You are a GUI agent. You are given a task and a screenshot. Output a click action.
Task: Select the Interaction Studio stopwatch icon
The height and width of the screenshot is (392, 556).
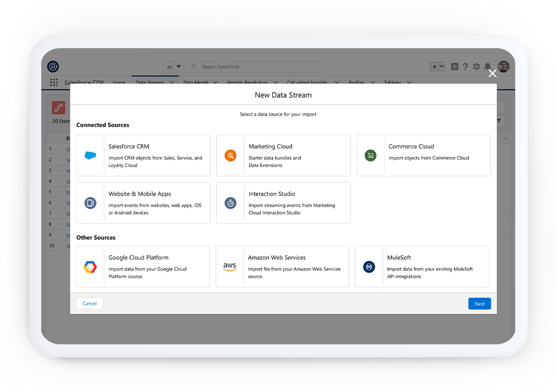coord(230,203)
